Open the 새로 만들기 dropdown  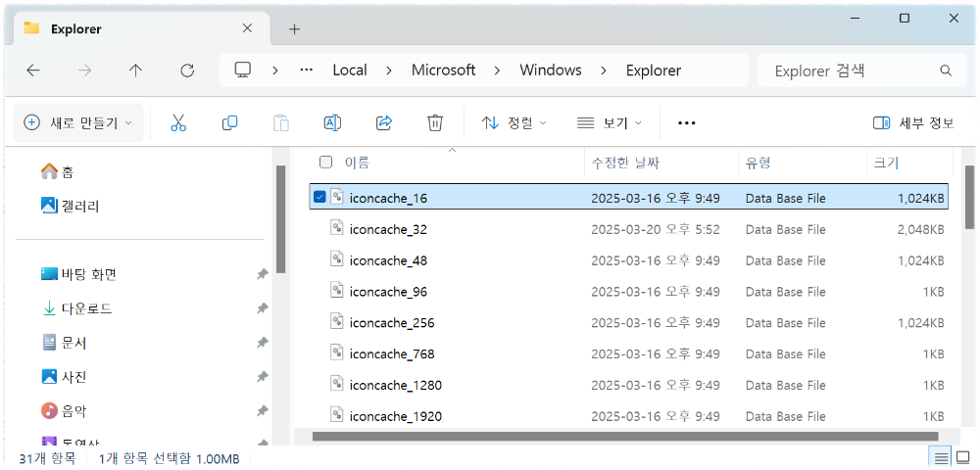tap(78, 123)
